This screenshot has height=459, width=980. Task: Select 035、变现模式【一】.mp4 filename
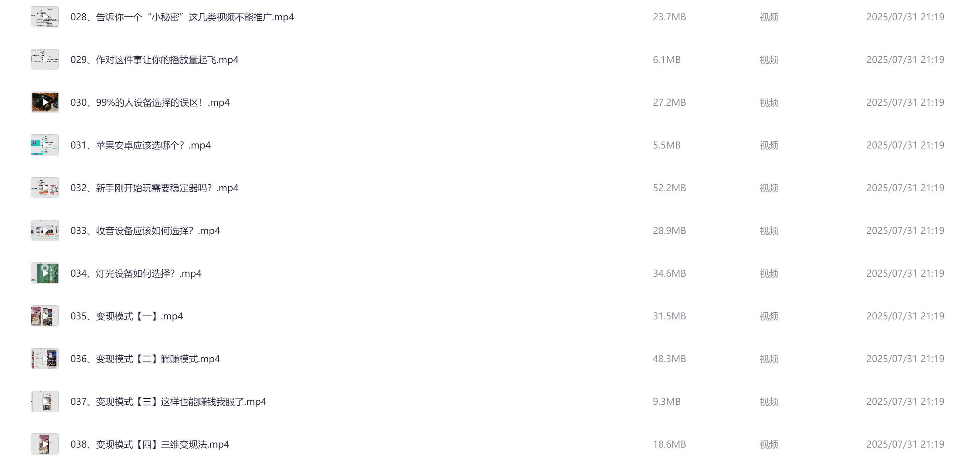(x=127, y=316)
